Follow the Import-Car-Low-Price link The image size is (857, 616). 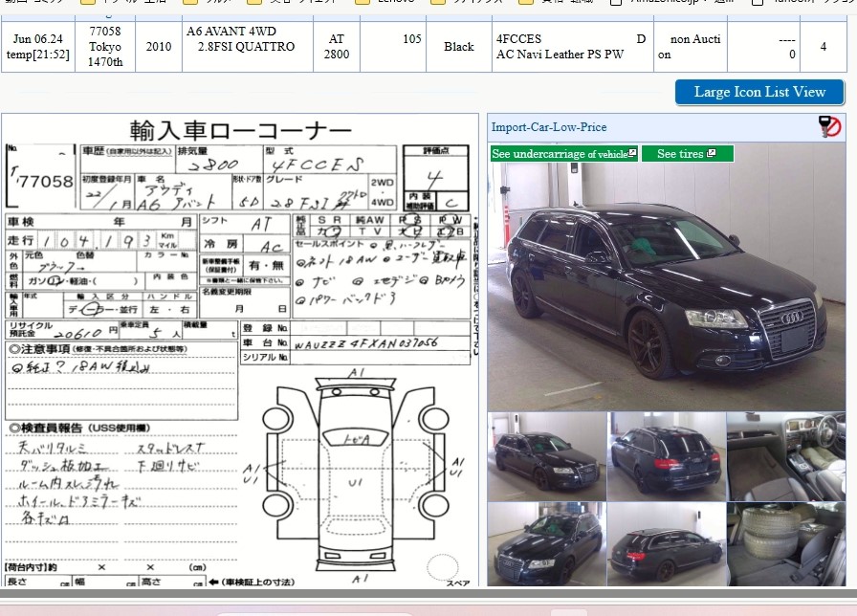(x=549, y=127)
